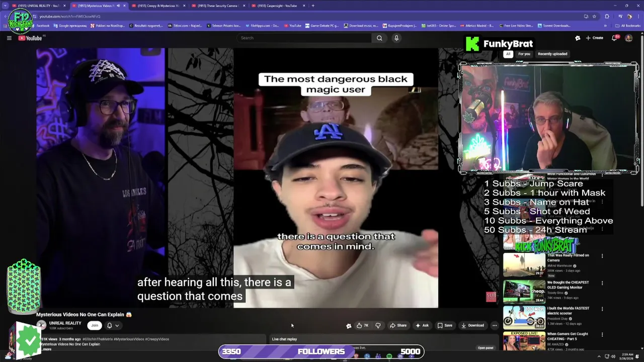The width and height of the screenshot is (644, 362).
Task: Open options for 'That Was Really Filmed on Camera'
Action: (x=602, y=256)
